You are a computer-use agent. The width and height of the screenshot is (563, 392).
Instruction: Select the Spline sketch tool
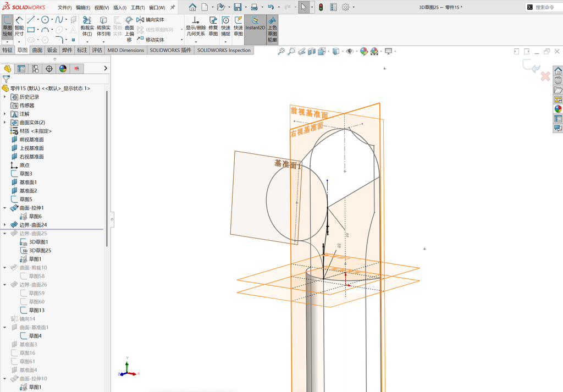(x=59, y=20)
